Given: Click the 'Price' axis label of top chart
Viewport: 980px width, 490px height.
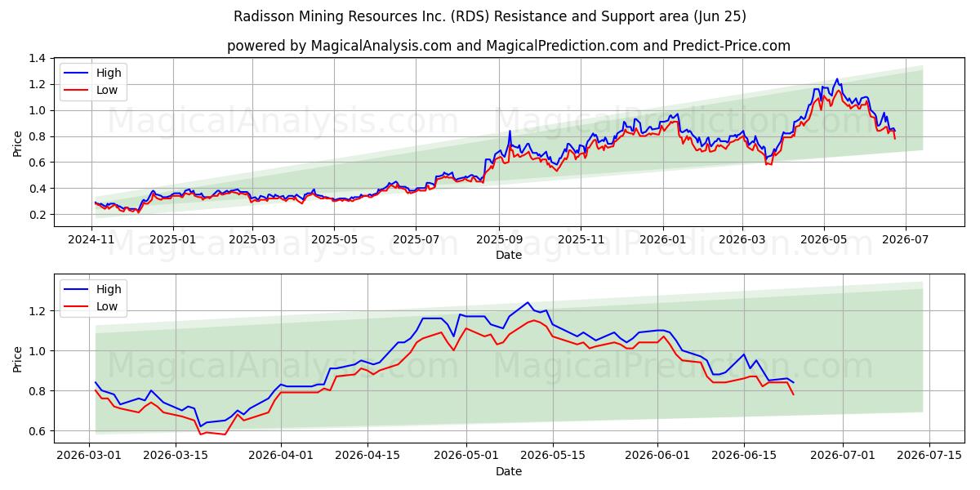Looking at the screenshot, I should (18, 143).
